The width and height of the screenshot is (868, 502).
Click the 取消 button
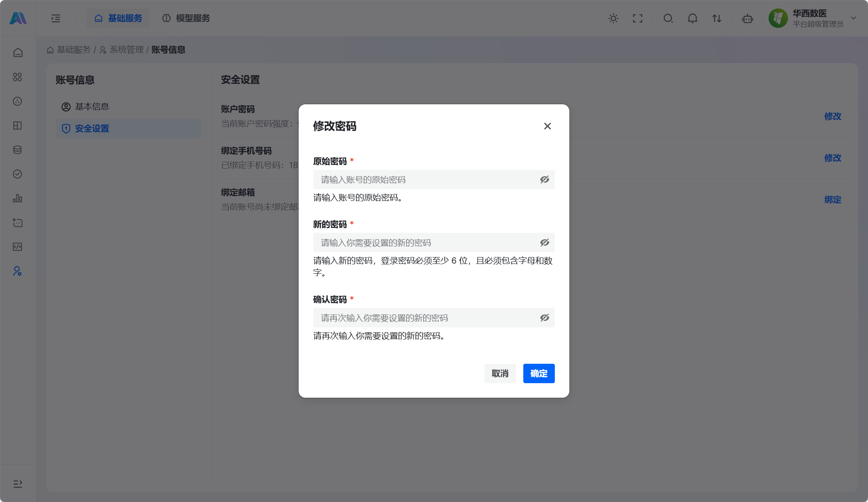(500, 373)
